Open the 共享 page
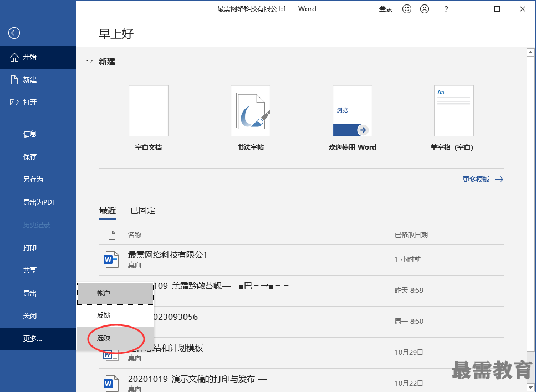The width and height of the screenshot is (536, 392). click(38, 270)
